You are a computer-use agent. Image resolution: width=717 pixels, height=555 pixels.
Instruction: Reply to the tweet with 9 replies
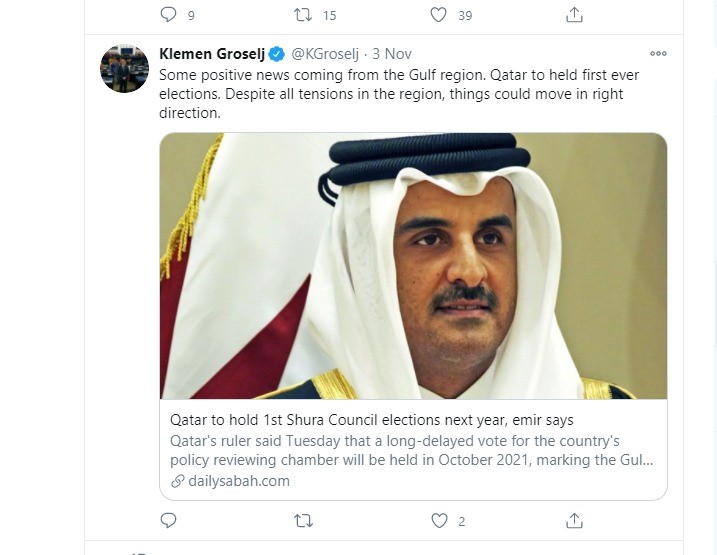click(x=169, y=15)
